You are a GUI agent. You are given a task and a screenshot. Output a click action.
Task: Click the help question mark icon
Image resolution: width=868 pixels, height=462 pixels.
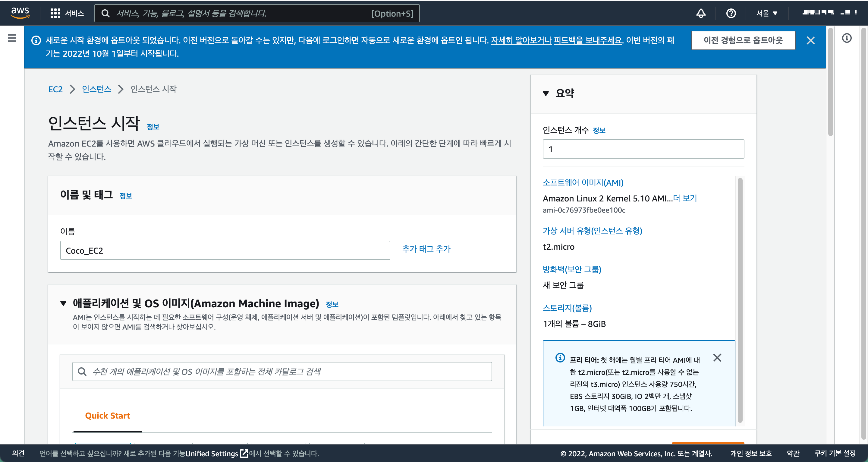click(731, 13)
